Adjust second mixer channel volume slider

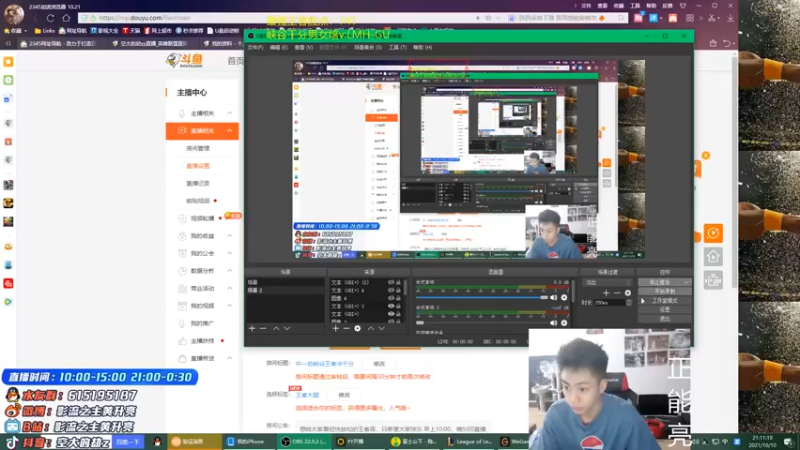(482, 322)
